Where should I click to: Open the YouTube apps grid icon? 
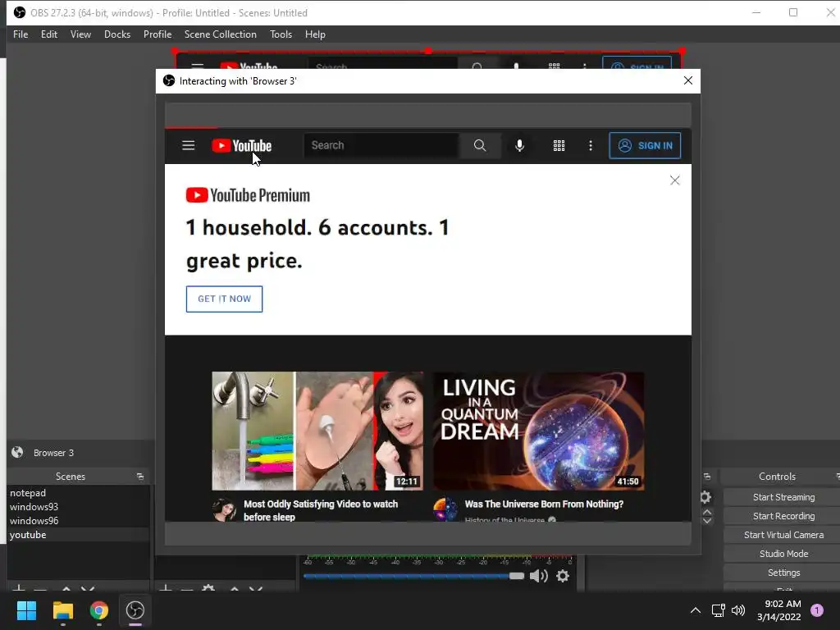click(559, 146)
